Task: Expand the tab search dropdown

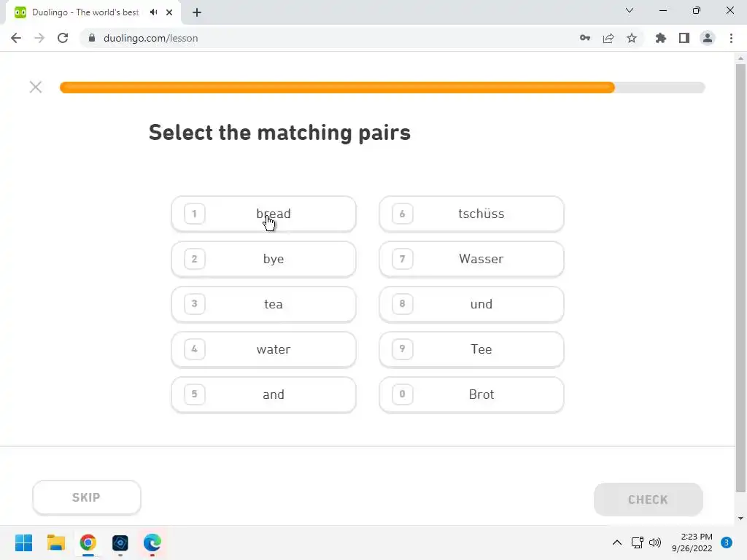Action: pos(630,11)
